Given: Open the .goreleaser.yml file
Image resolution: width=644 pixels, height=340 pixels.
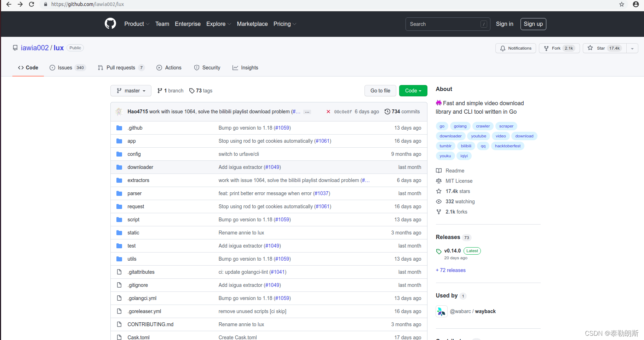Looking at the screenshot, I should (144, 311).
